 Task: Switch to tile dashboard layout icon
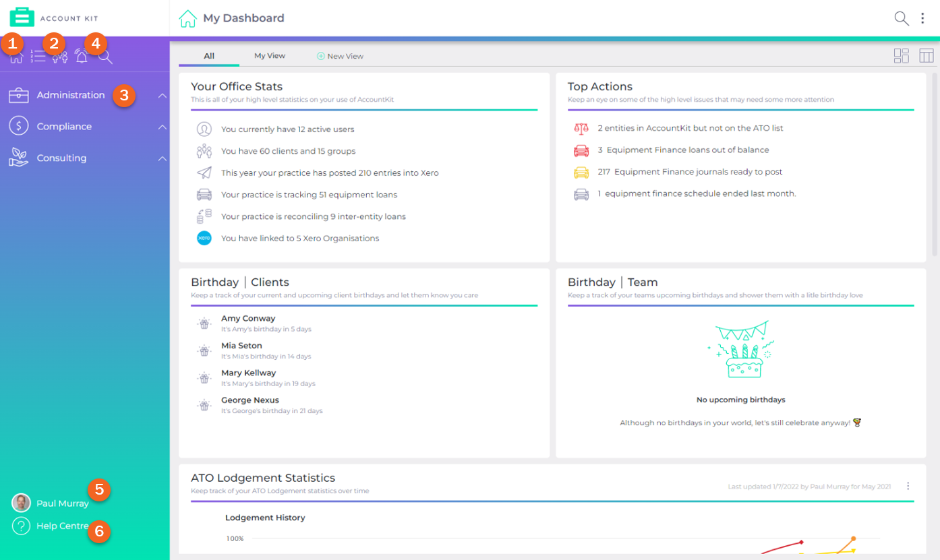tap(902, 56)
